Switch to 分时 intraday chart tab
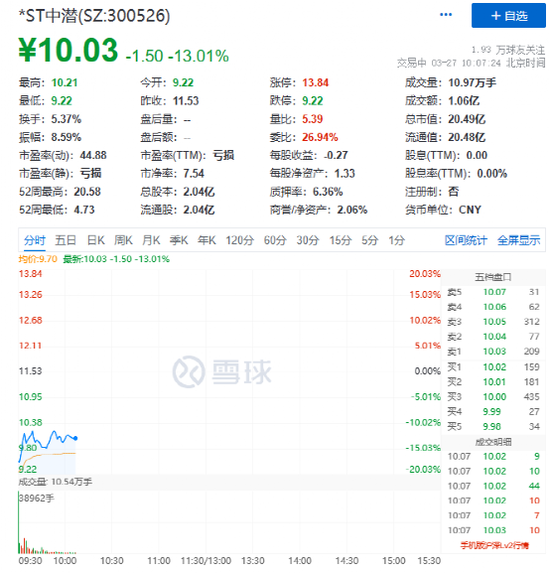The height and width of the screenshot is (574, 550). (34, 241)
